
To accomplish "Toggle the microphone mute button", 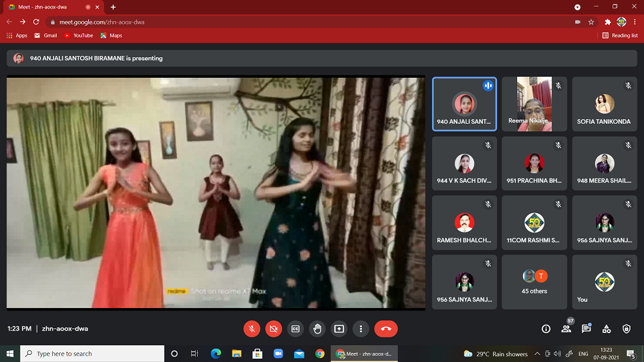I will 252,329.
